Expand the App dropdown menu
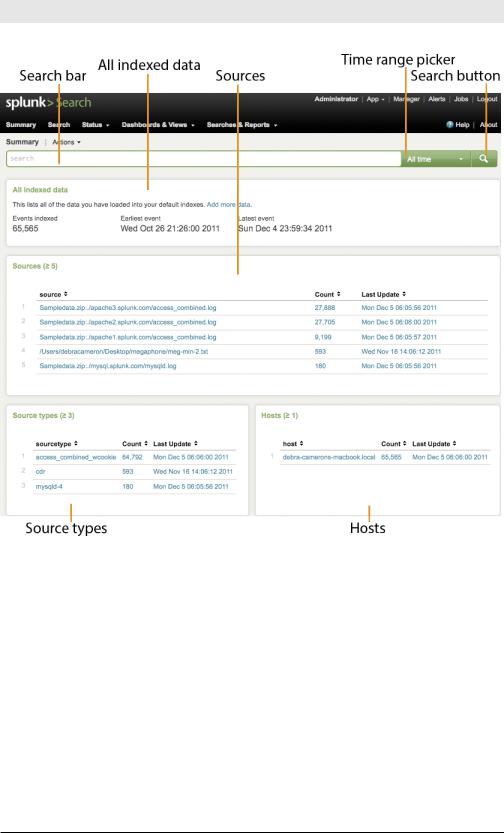504x833 pixels. [375, 99]
